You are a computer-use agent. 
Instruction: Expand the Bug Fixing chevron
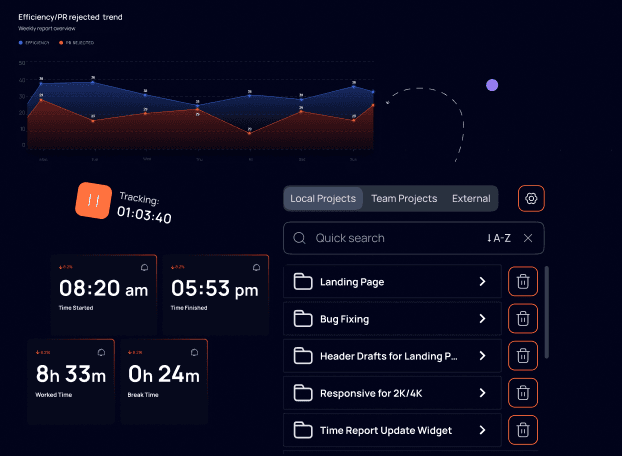(x=482, y=319)
